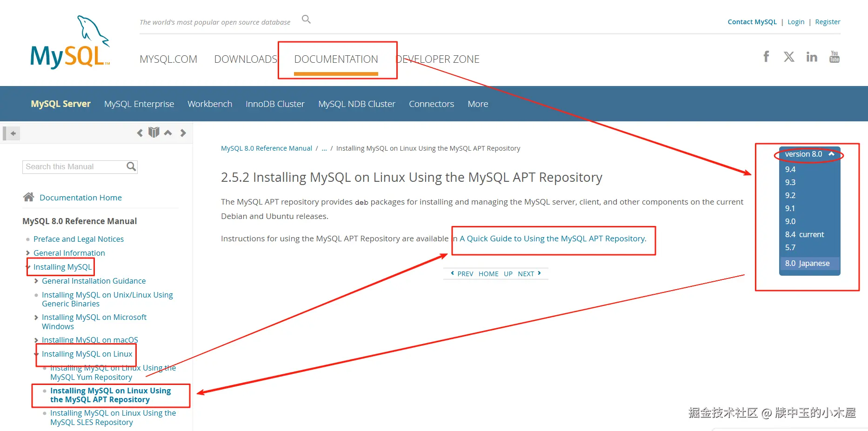The height and width of the screenshot is (431, 868).
Task: Go up one level using sidebar up chevron
Action: [x=168, y=133]
